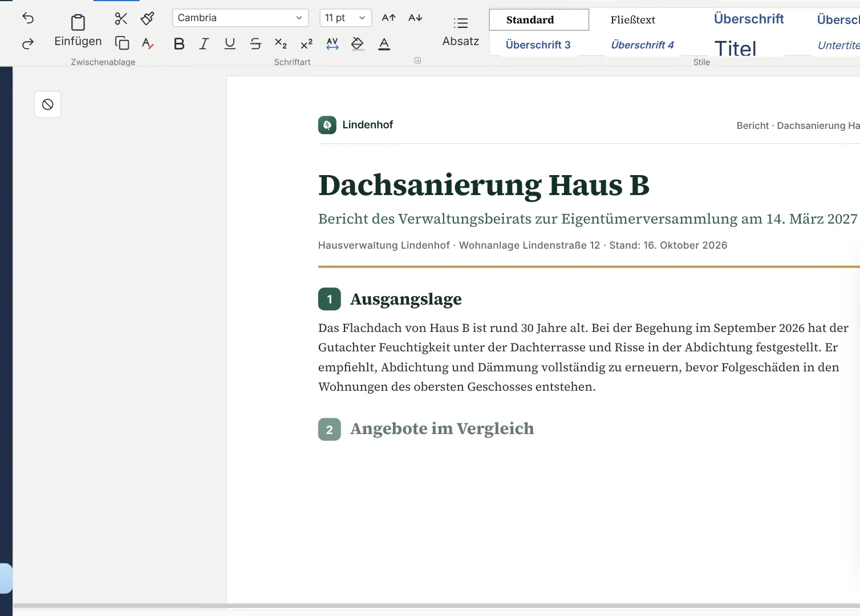The height and width of the screenshot is (616, 860).
Task: Apply the Überschrift style next to Fließtext
Action: click(749, 19)
